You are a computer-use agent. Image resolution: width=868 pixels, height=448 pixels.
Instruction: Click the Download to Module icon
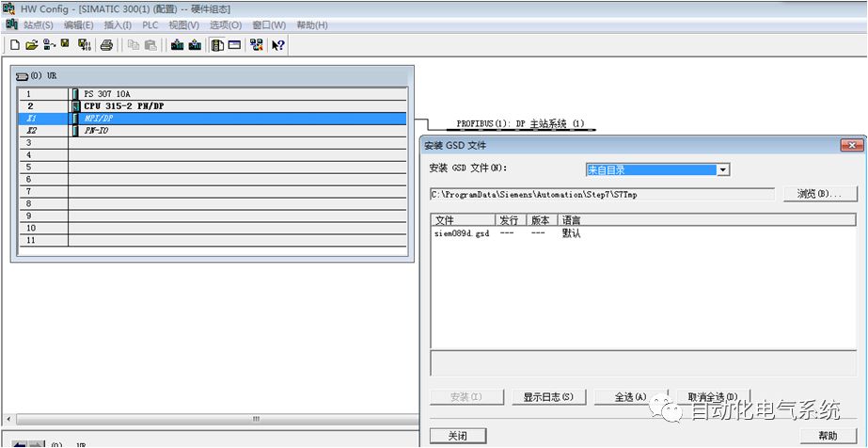coord(177,45)
